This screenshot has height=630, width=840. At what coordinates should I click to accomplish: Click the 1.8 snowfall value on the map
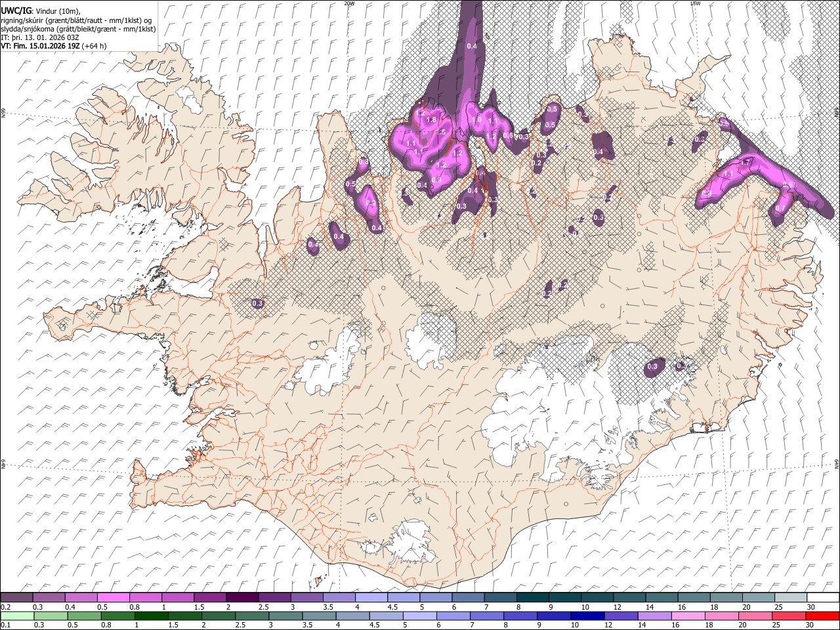point(431,120)
